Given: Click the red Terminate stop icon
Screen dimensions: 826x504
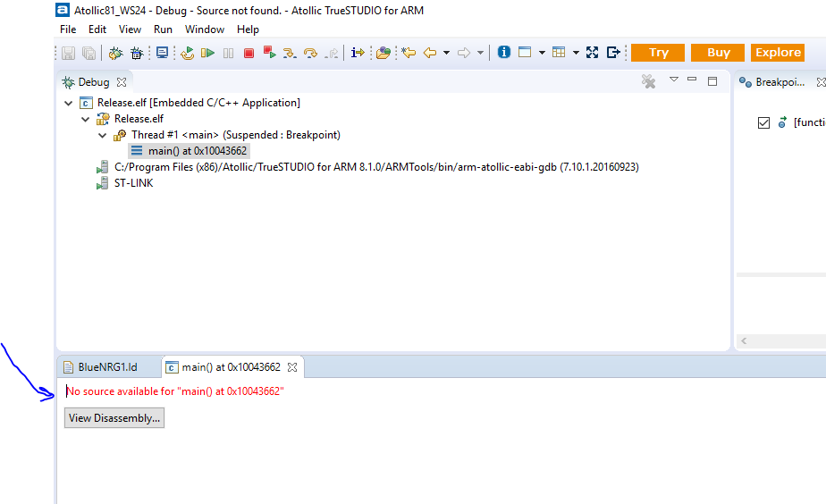Looking at the screenshot, I should 249,53.
